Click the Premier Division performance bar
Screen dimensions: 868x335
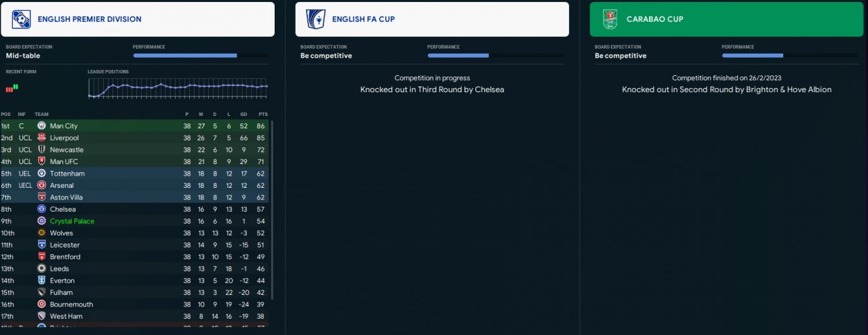coord(201,56)
